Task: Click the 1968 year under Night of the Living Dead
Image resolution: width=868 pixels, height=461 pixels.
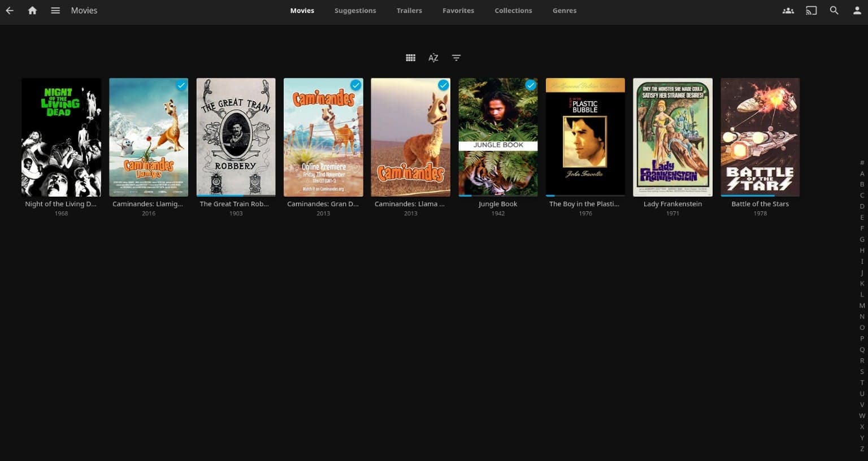Action: pyautogui.click(x=61, y=214)
